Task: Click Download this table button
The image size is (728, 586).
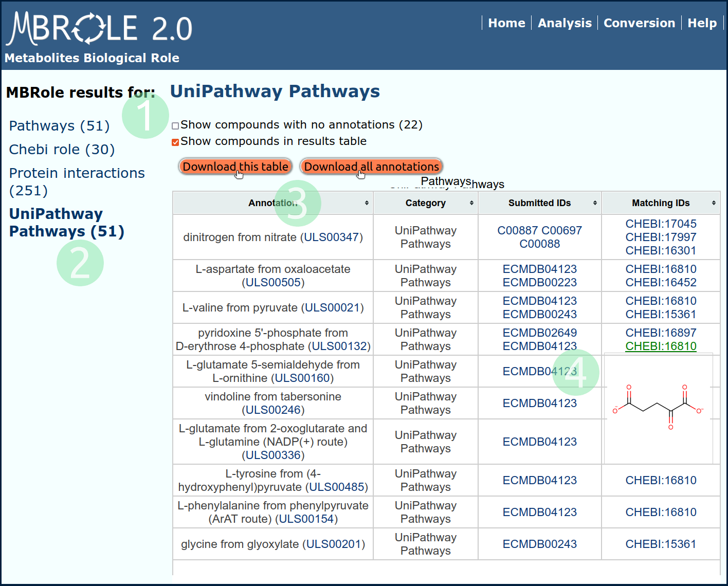Action: pos(235,167)
